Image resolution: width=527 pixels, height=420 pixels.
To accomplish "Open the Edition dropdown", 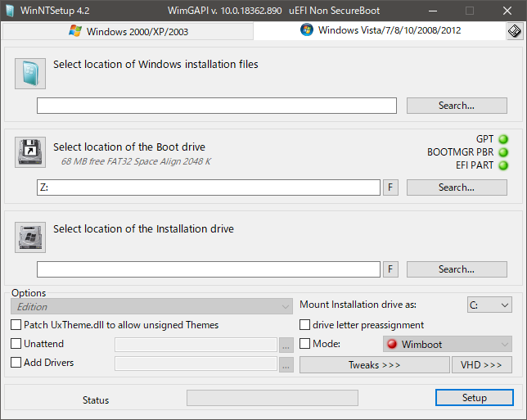I will [151, 306].
